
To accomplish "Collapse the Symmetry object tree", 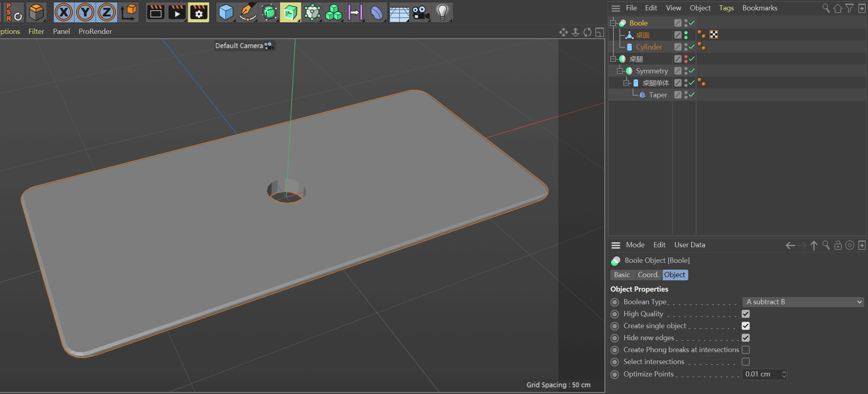I will [x=620, y=71].
